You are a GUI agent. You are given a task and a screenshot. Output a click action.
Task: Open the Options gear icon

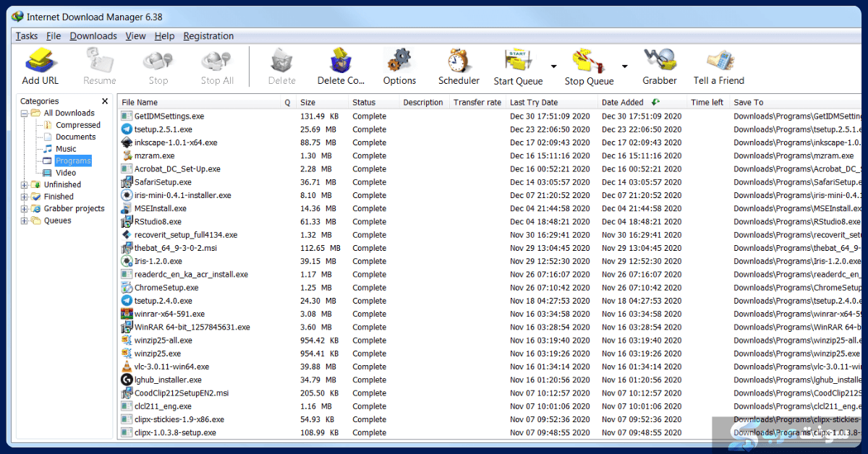(399, 61)
